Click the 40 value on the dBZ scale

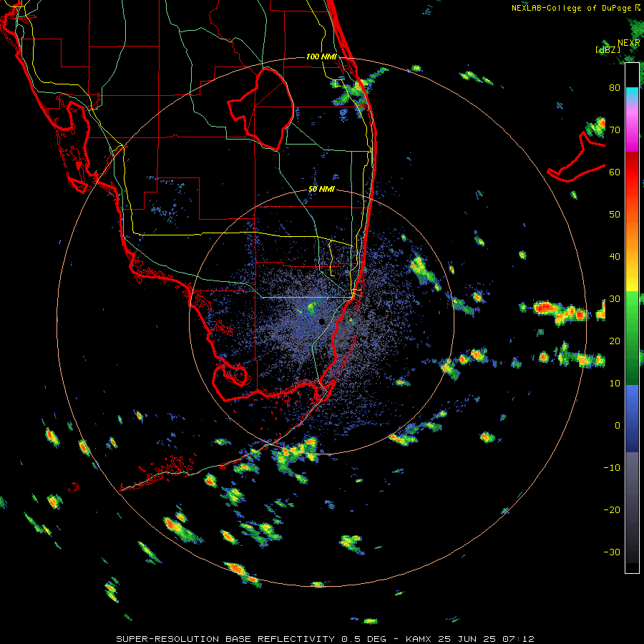coord(615,257)
